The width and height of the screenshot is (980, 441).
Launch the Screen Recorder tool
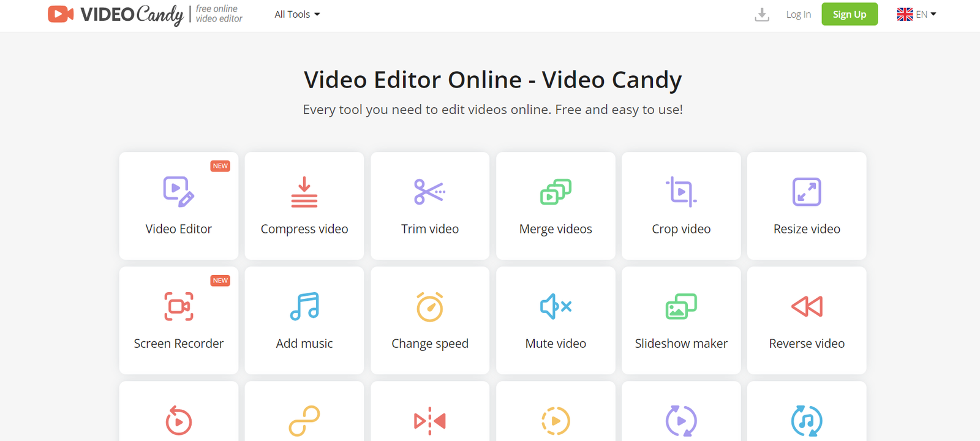[x=178, y=320]
